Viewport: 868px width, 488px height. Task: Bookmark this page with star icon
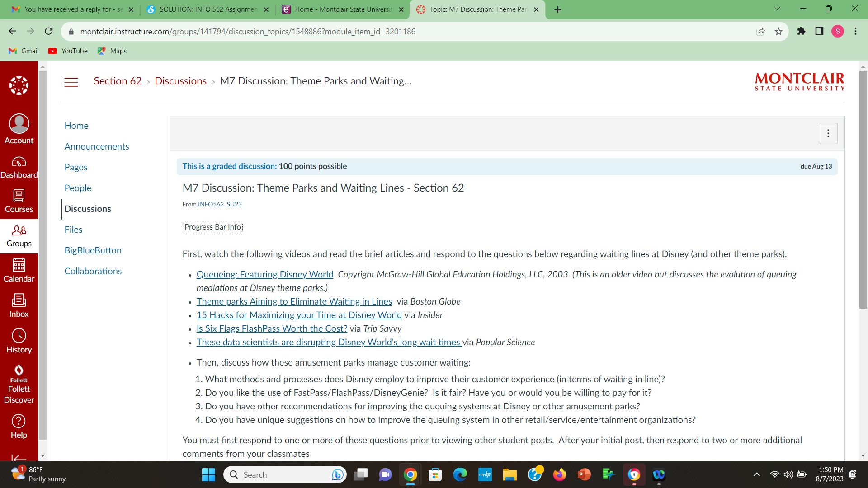pos(778,32)
